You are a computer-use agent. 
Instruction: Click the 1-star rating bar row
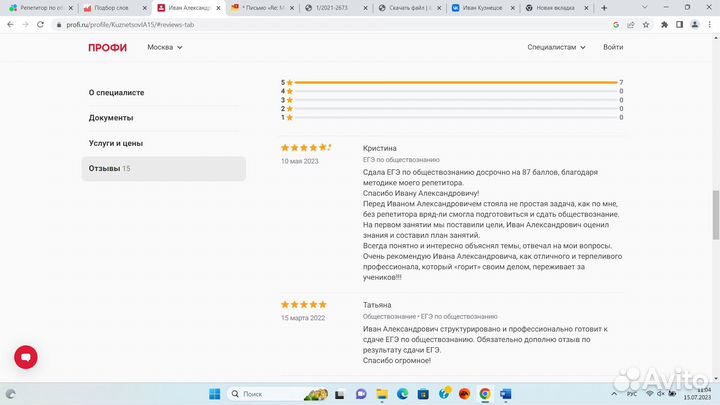point(452,117)
